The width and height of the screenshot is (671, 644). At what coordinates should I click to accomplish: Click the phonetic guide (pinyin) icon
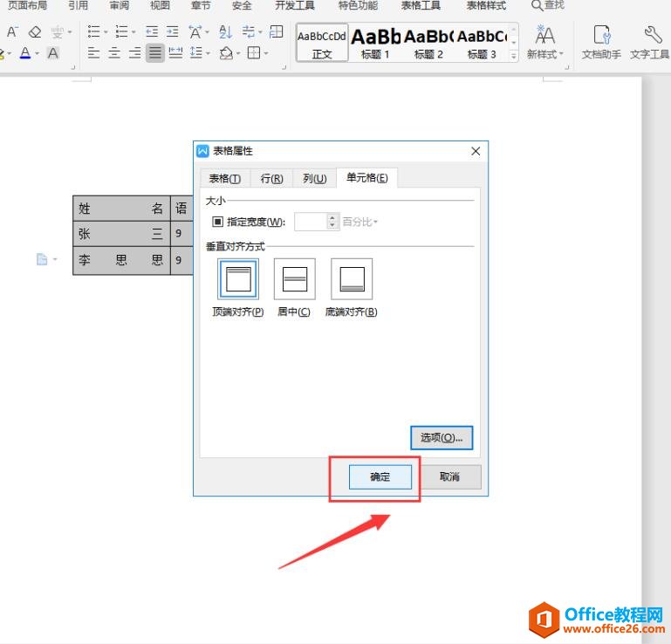tap(58, 32)
